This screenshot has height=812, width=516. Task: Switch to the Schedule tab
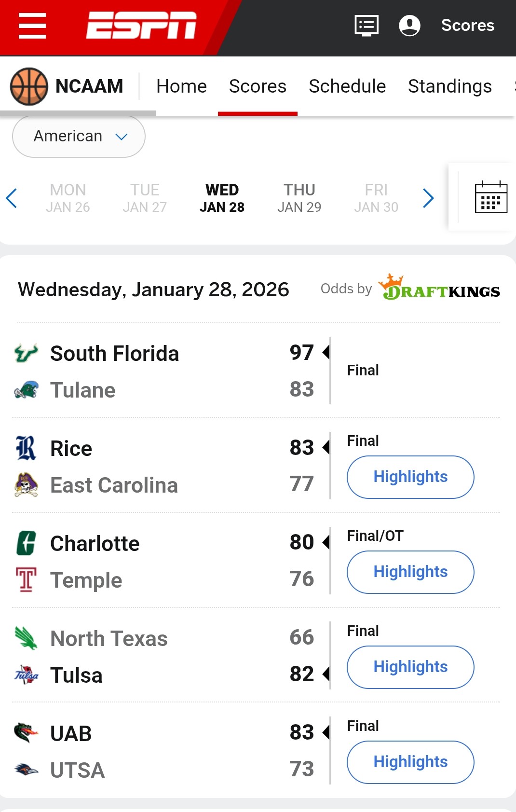click(x=347, y=86)
